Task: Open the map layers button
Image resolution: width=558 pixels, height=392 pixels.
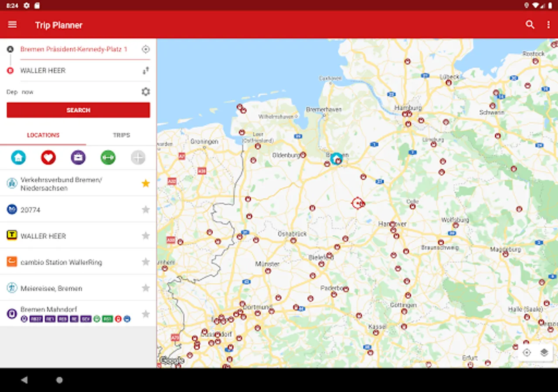Action: pos(544,353)
